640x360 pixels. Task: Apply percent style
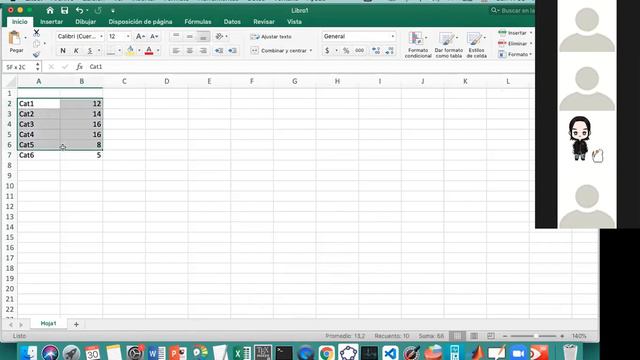[346, 51]
